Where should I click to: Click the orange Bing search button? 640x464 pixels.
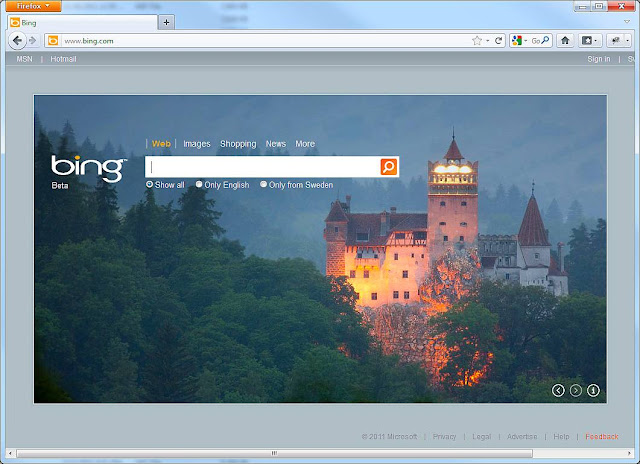tap(388, 167)
